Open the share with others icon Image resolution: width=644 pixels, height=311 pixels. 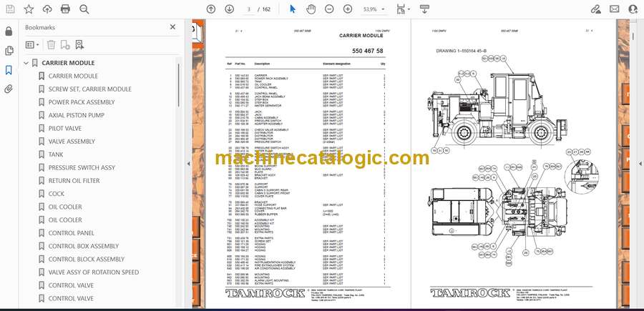[x=633, y=9]
